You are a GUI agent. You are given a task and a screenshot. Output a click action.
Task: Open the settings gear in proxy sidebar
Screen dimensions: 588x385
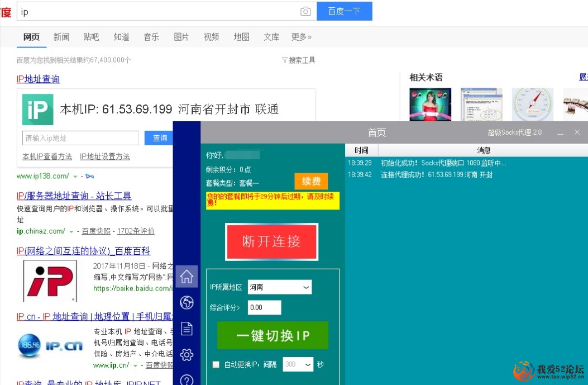coord(187,355)
